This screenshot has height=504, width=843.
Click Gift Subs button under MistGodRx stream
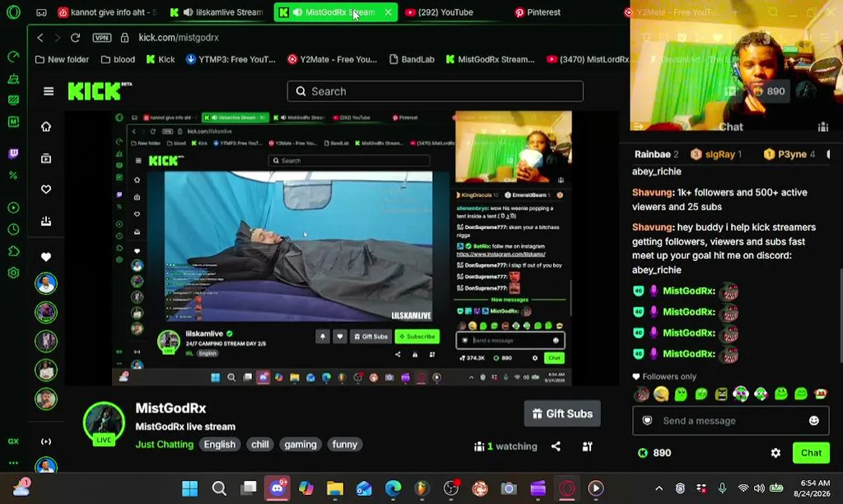(x=562, y=414)
